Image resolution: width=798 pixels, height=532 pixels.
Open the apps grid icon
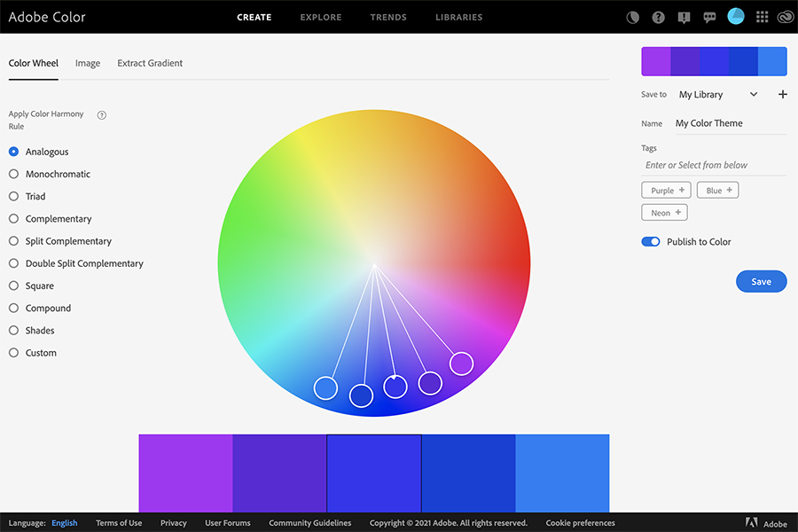pos(762,18)
